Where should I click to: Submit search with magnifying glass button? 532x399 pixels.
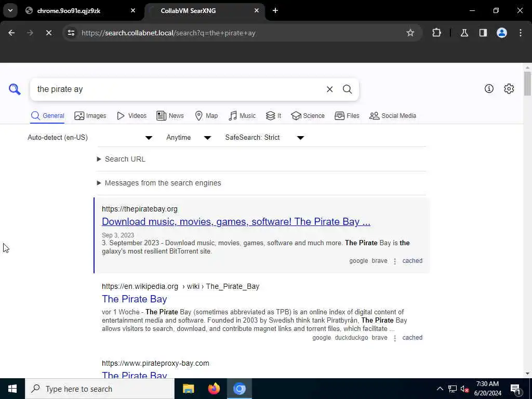pos(347,89)
